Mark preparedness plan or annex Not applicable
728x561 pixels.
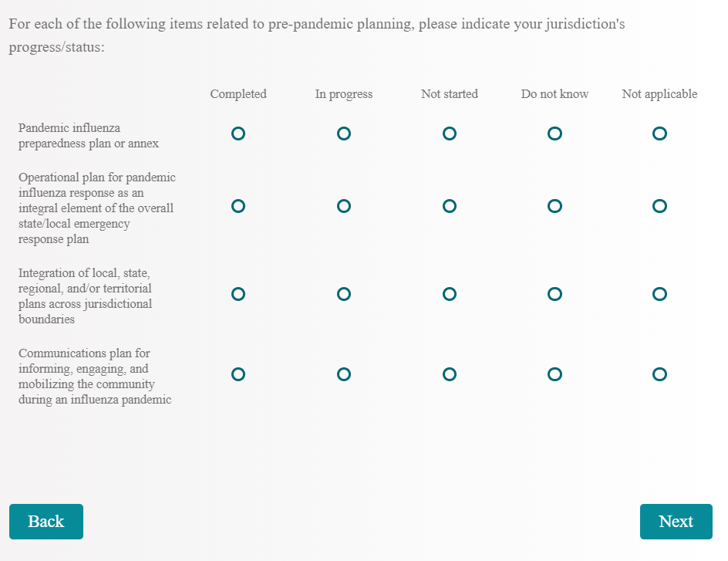tap(659, 133)
